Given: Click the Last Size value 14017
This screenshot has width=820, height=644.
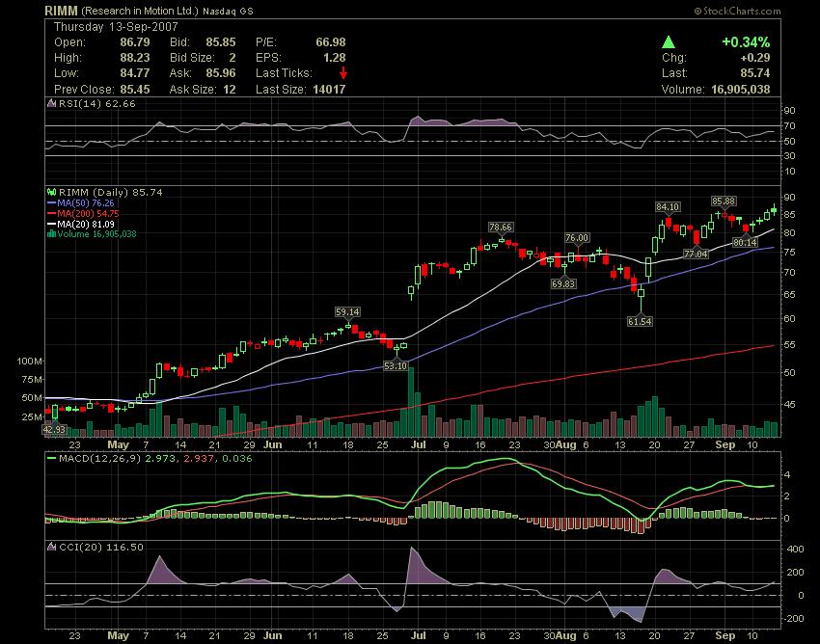Looking at the screenshot, I should pyautogui.click(x=330, y=90).
